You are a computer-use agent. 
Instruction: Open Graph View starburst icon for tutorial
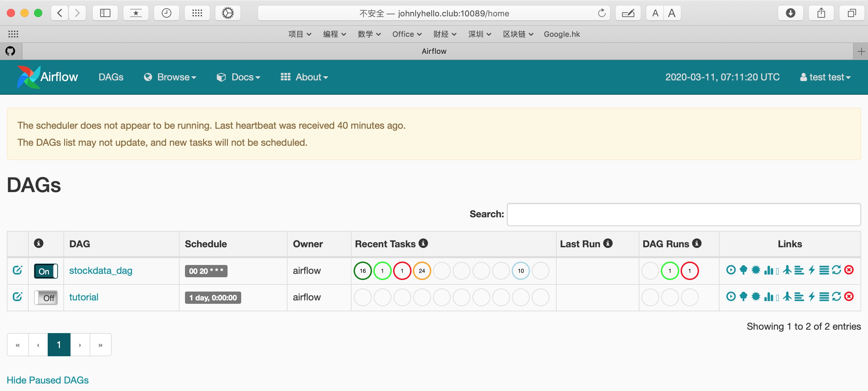tap(756, 297)
